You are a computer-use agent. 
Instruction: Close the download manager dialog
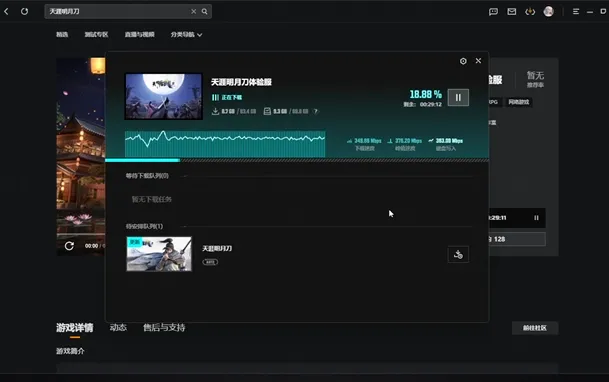click(x=478, y=61)
